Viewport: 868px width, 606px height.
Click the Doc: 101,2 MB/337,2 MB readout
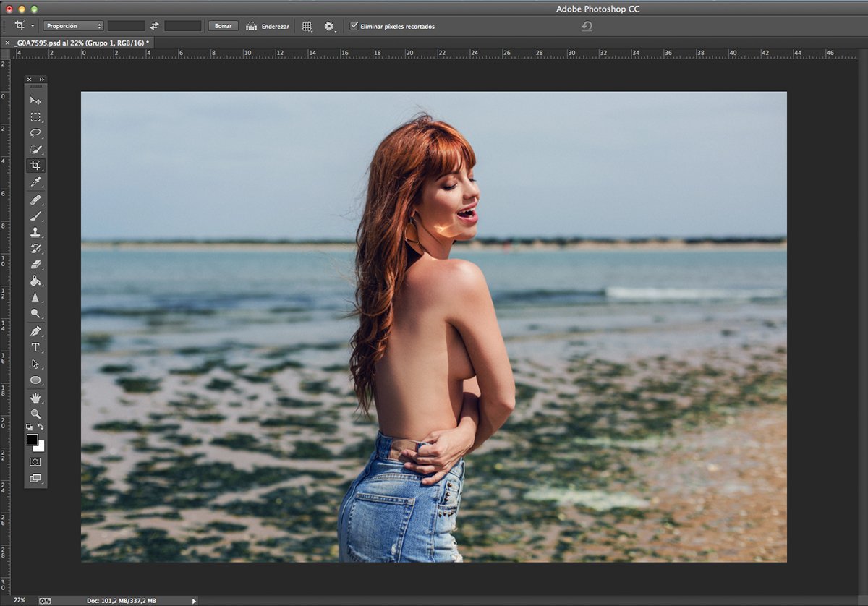[121, 601]
